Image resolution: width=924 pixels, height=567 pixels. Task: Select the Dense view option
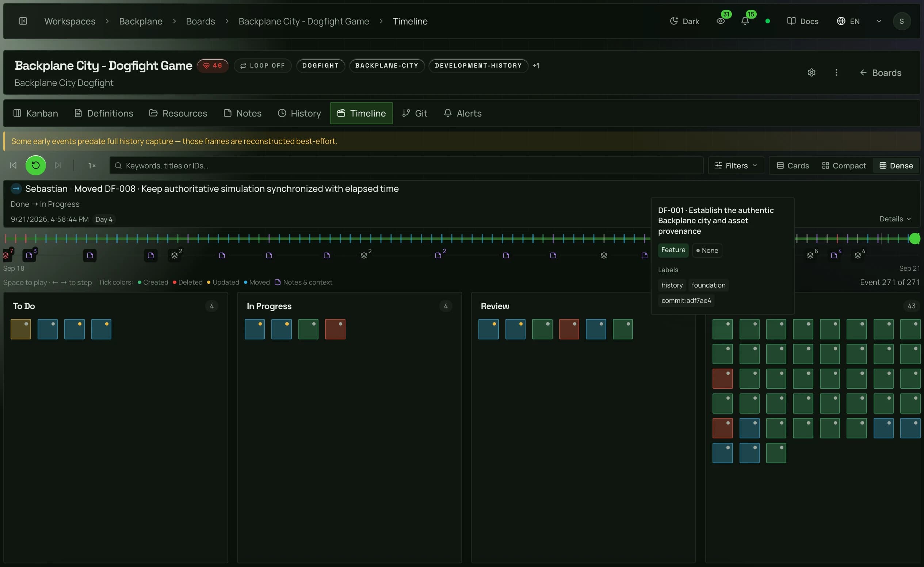(896, 165)
